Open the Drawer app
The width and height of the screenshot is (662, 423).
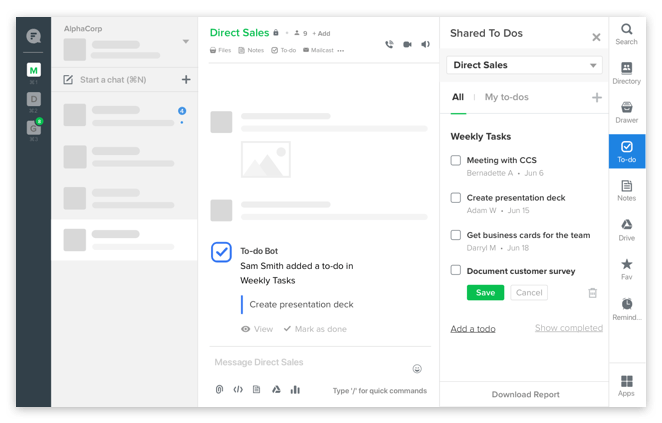click(x=626, y=112)
